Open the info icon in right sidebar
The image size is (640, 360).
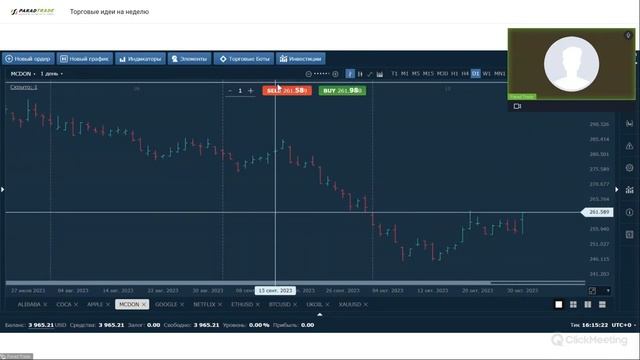(x=629, y=212)
